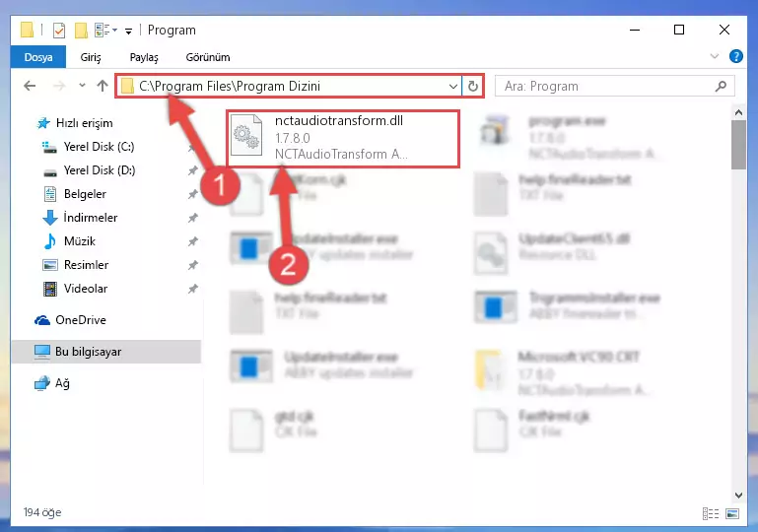The image size is (758, 532).
Task: Select the Microsoft.VC90.CRT folder
Action: [x=561, y=373]
